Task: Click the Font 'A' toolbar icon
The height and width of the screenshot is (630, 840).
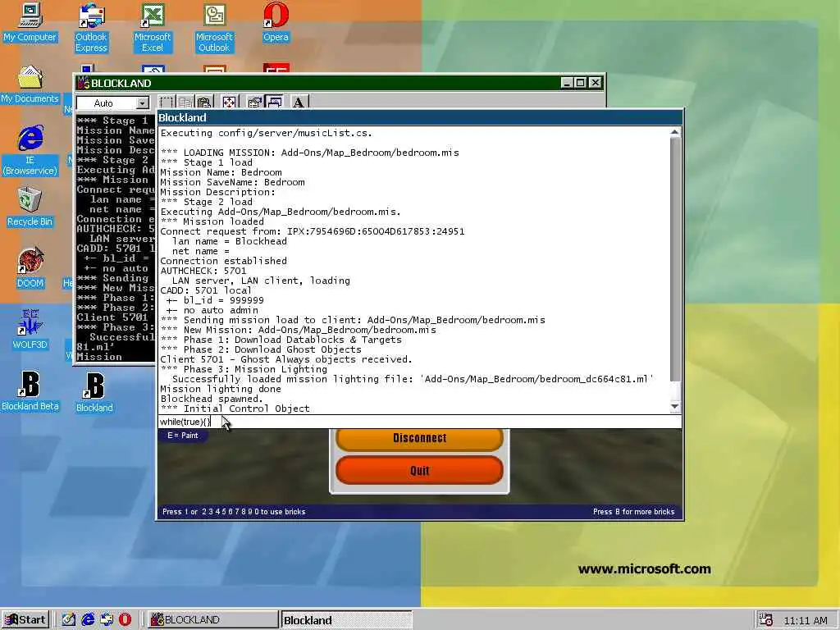Action: pyautogui.click(x=299, y=103)
